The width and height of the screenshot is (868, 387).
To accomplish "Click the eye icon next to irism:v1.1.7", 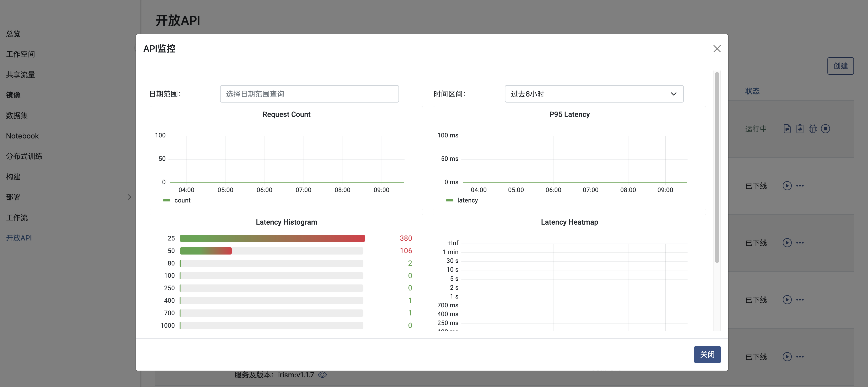I will click(x=323, y=375).
